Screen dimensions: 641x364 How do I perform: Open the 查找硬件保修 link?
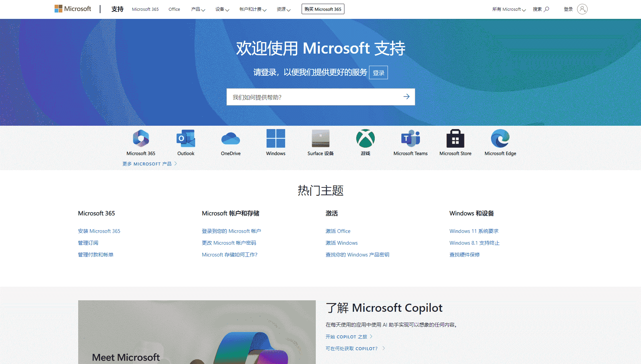click(464, 255)
